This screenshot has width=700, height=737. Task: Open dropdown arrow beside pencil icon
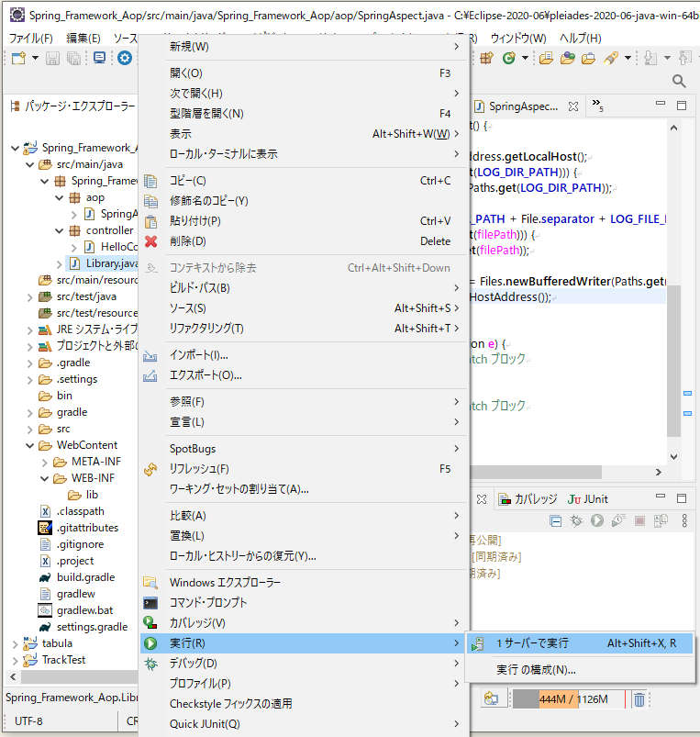[628, 59]
